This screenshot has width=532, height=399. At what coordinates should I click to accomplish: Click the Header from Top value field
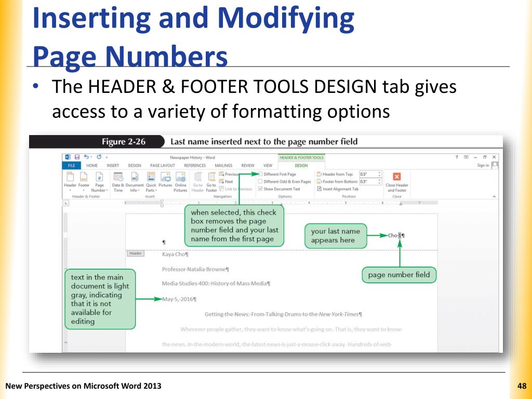point(368,174)
